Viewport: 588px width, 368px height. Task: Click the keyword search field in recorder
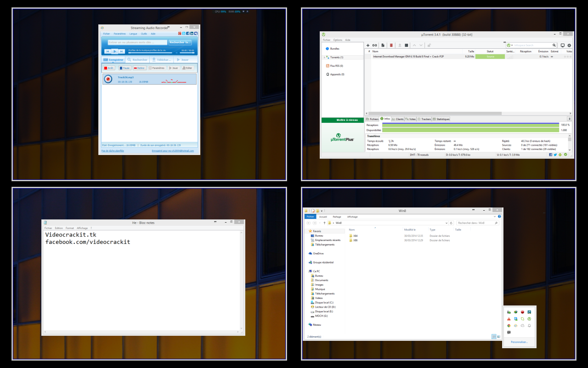point(137,42)
